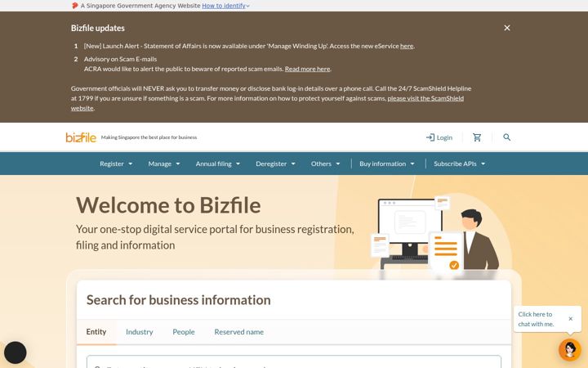This screenshot has height=368, width=588.
Task: Switch to the Industry tab
Action: tap(140, 332)
